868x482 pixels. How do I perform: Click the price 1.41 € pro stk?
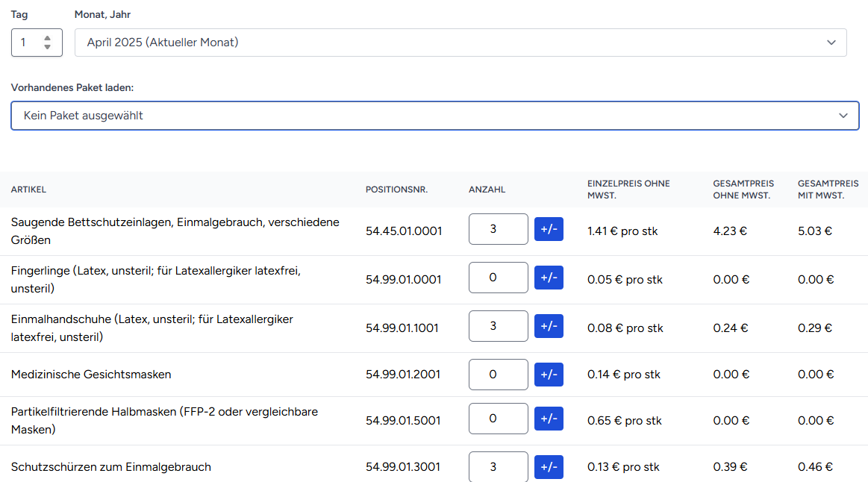[622, 231]
